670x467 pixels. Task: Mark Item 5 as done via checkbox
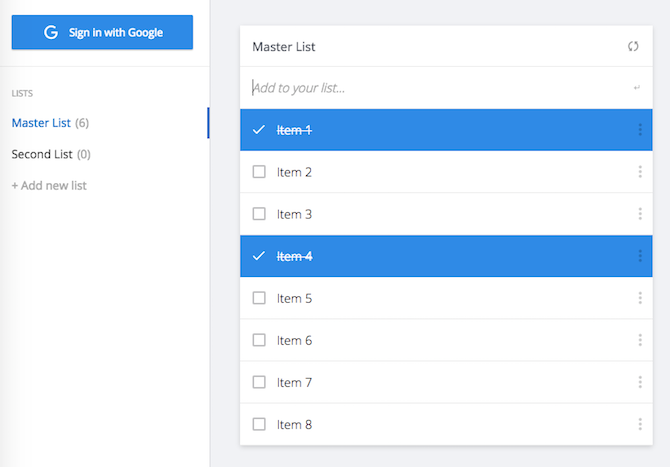tap(259, 298)
